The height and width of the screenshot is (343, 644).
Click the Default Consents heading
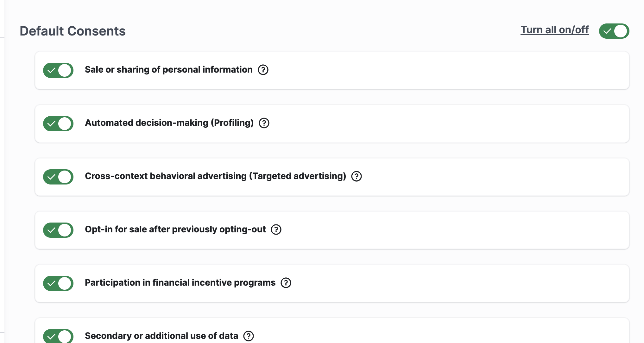click(x=73, y=31)
